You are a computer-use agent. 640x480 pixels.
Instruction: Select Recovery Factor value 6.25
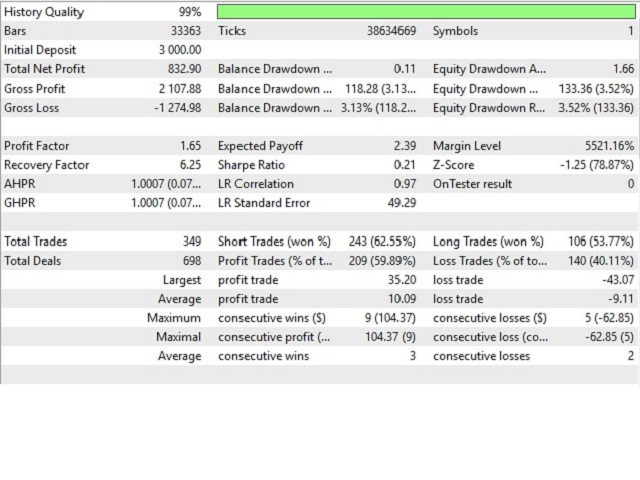point(191,165)
